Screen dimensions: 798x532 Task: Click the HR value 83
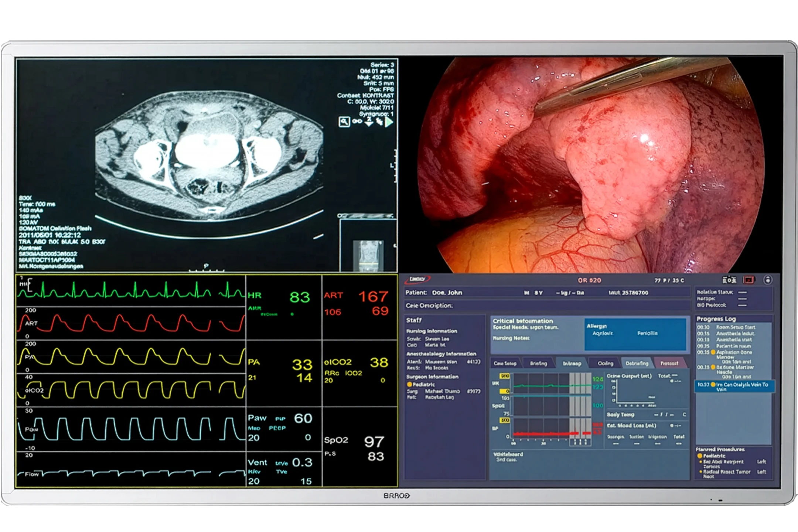(300, 297)
